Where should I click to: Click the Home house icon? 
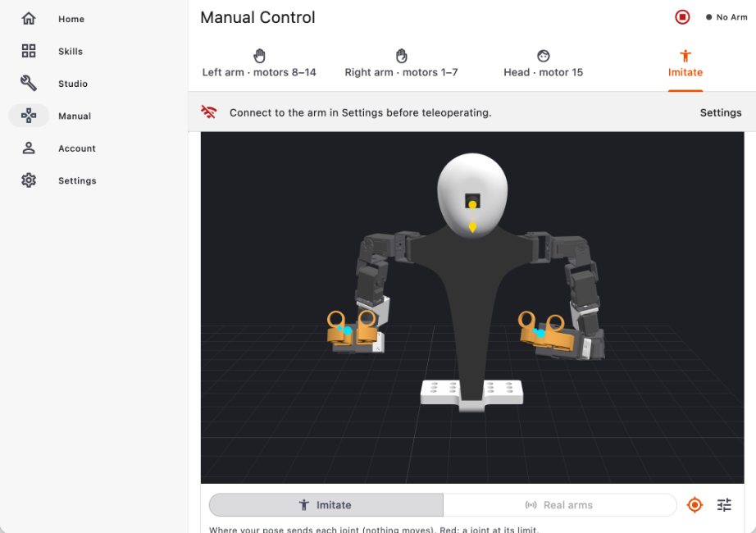point(29,18)
